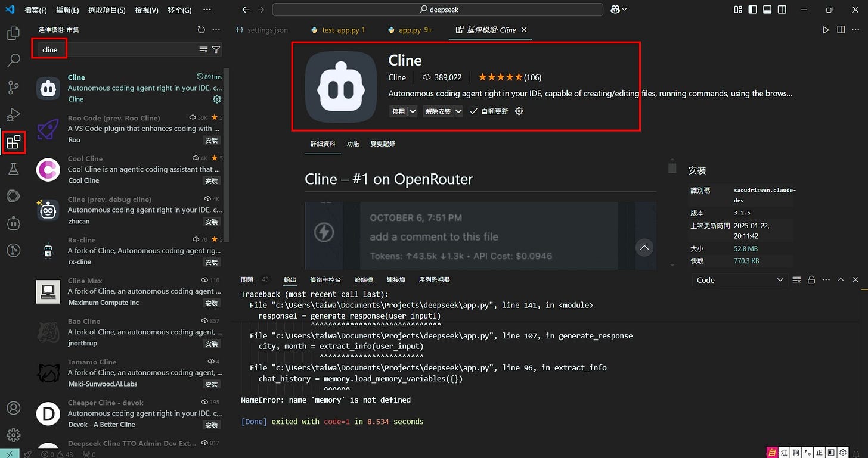Switch to the 終端機 terminal panel tab
The image size is (868, 458).
pos(364,279)
